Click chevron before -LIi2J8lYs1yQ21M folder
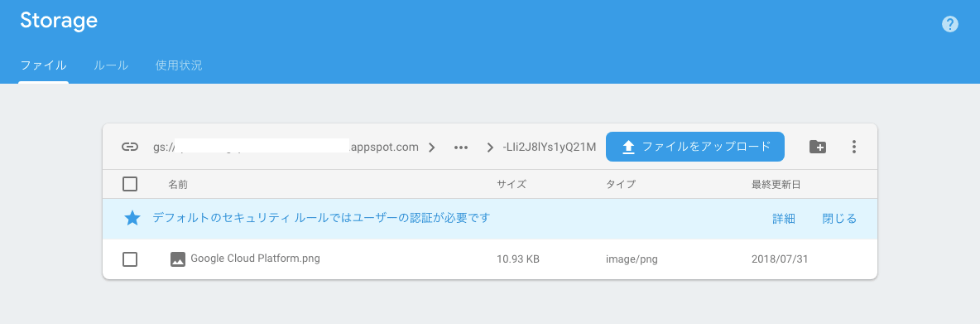 pyautogui.click(x=490, y=147)
